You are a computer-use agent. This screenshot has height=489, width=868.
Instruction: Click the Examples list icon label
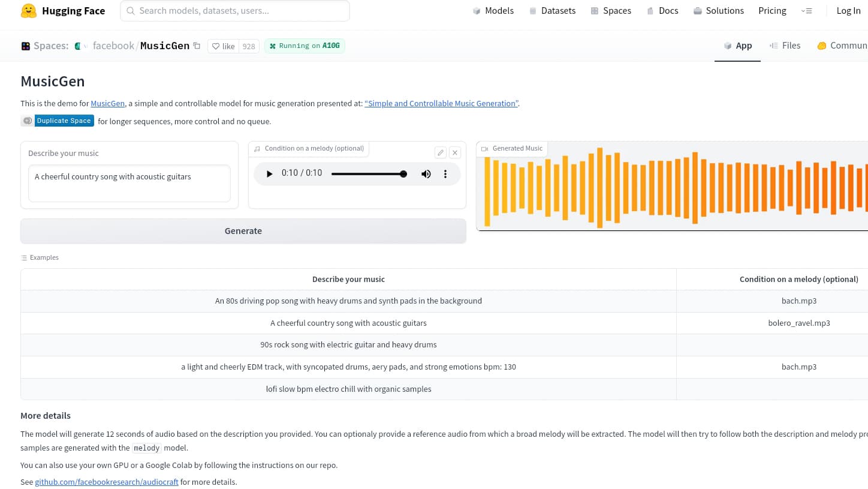coord(40,257)
